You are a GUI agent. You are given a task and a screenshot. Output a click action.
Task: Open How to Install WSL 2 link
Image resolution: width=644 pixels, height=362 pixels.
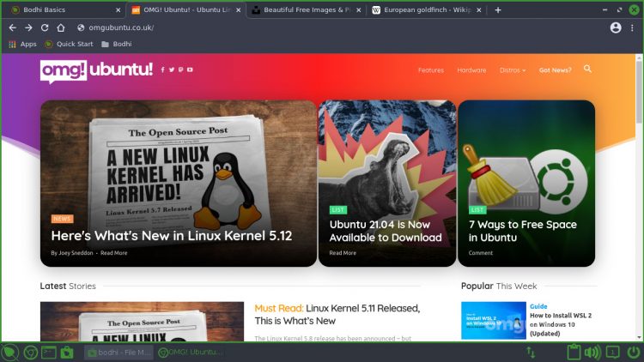click(561, 324)
